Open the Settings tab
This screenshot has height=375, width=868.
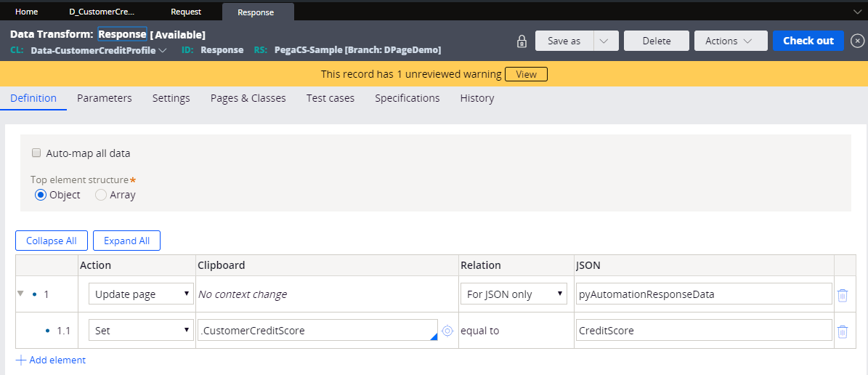point(171,98)
